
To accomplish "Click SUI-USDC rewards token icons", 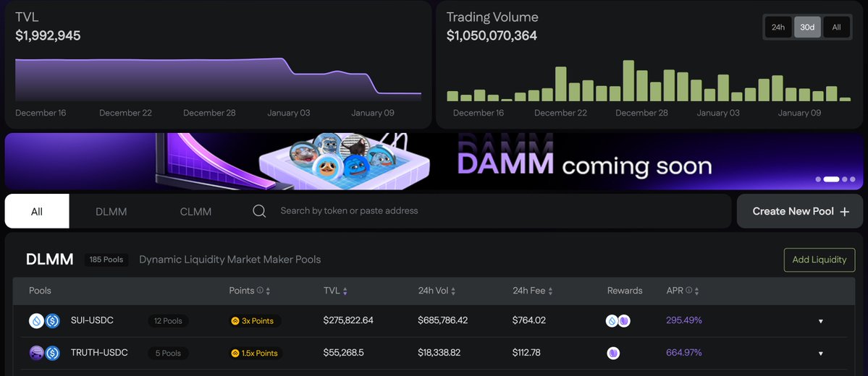I will [618, 321].
